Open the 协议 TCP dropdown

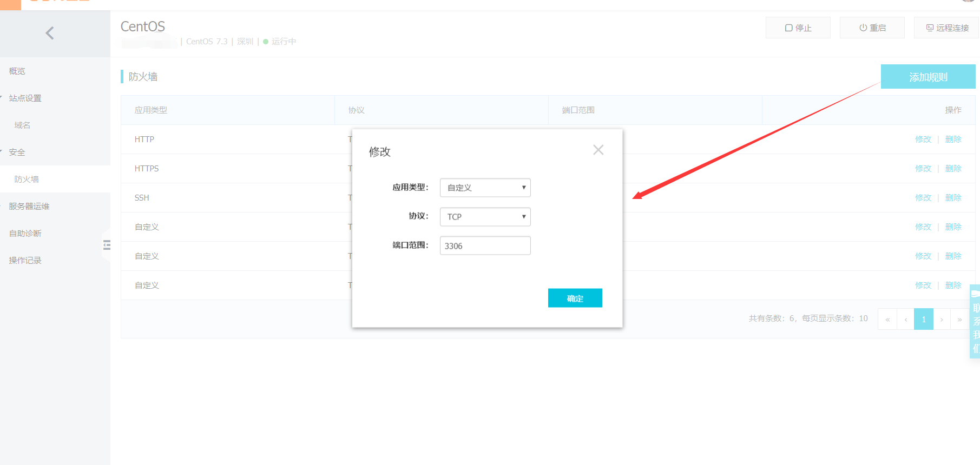tap(485, 217)
